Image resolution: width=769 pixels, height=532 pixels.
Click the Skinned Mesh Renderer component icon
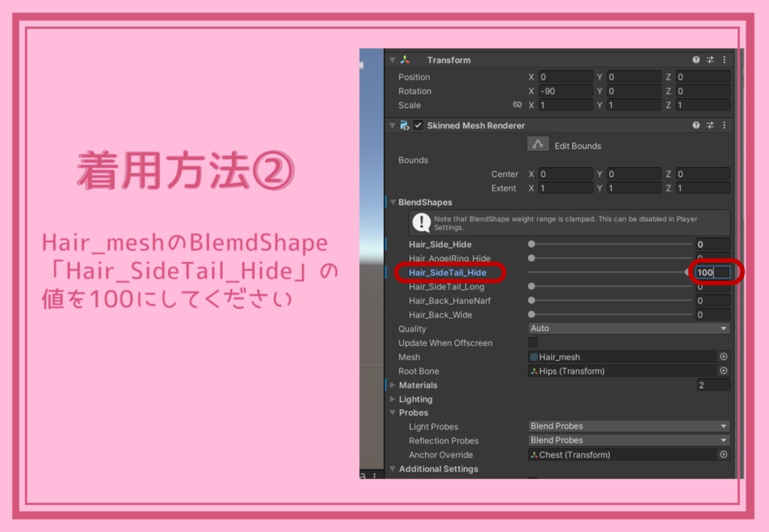coord(406,125)
